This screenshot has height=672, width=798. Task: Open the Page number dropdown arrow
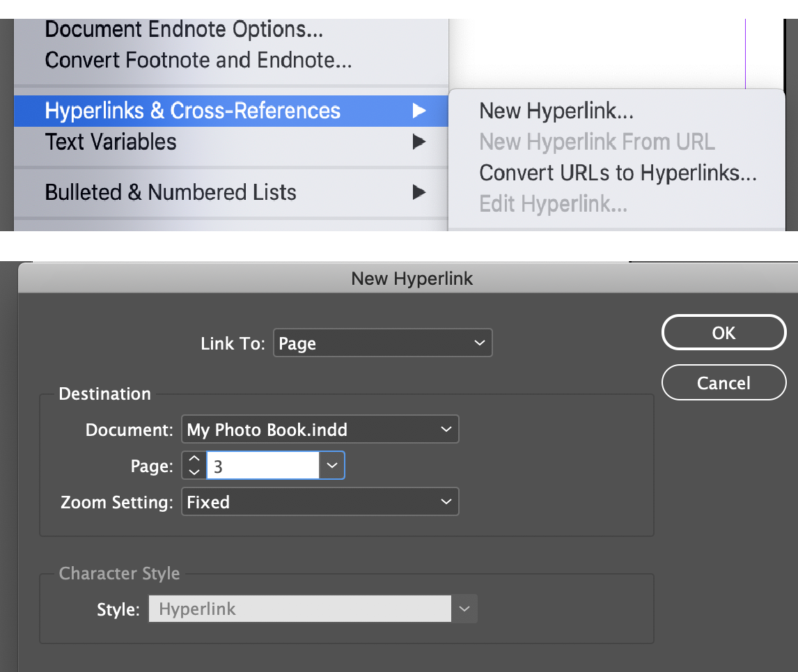(x=332, y=466)
